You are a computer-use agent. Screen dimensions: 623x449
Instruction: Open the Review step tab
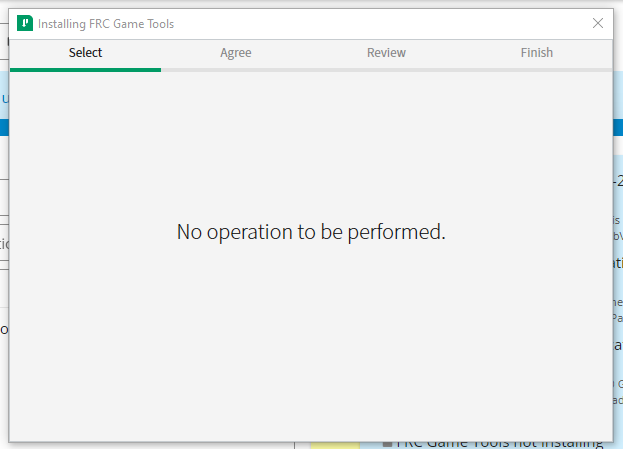[386, 53]
